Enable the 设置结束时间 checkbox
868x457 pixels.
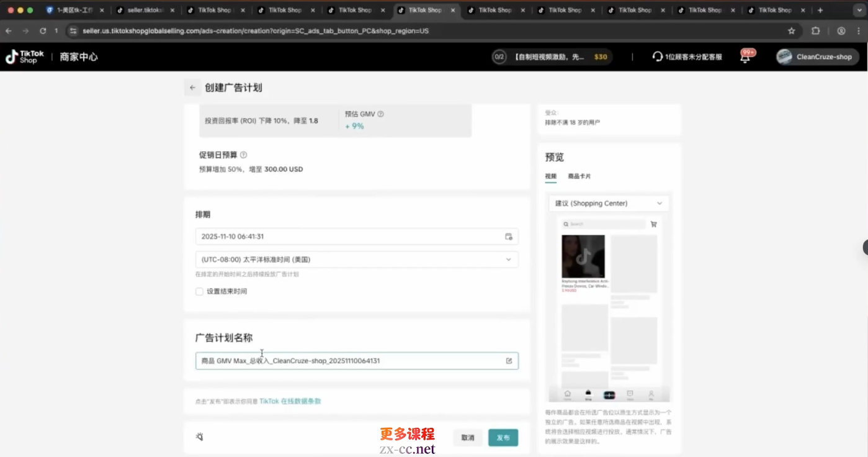tap(199, 291)
